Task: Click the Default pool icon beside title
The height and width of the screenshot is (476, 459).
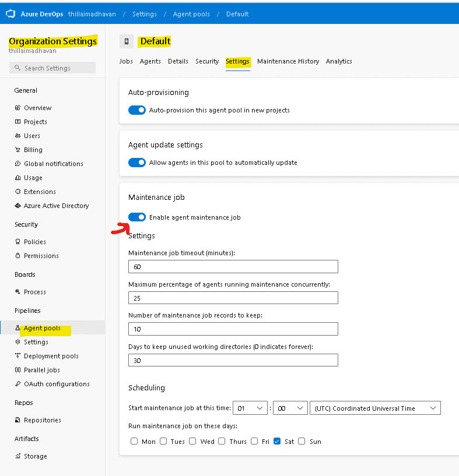Action: tap(127, 41)
